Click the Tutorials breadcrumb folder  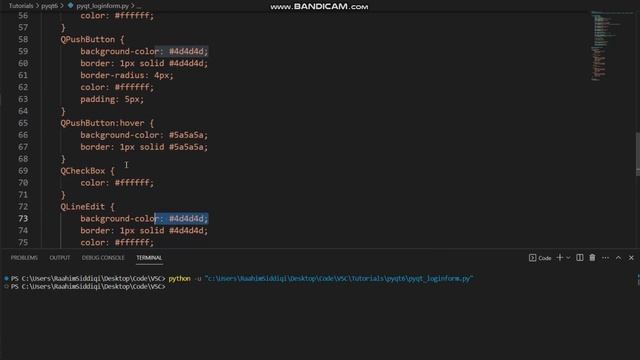tap(21, 6)
